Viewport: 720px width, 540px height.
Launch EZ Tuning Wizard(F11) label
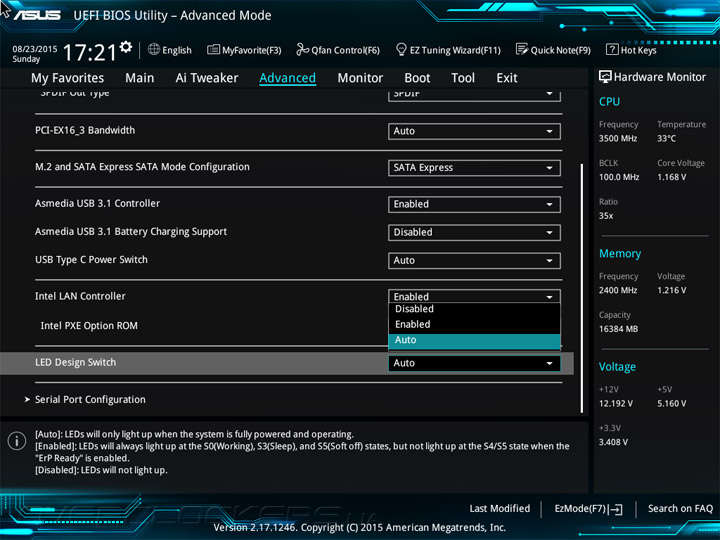click(x=455, y=50)
